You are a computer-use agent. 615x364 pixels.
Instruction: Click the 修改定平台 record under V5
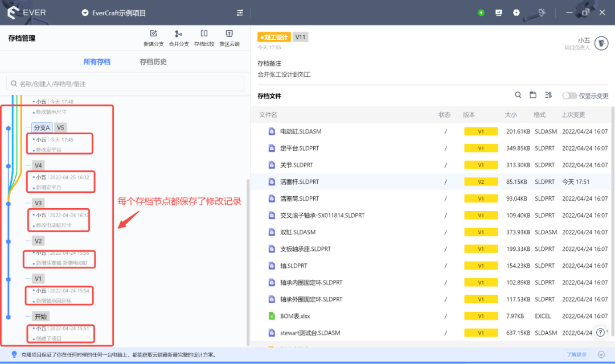[48, 150]
